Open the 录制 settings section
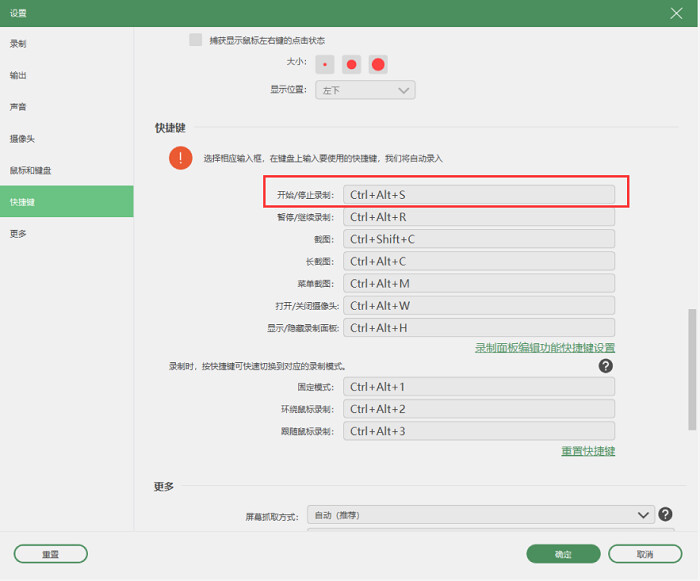The height and width of the screenshot is (581, 700). click(67, 43)
